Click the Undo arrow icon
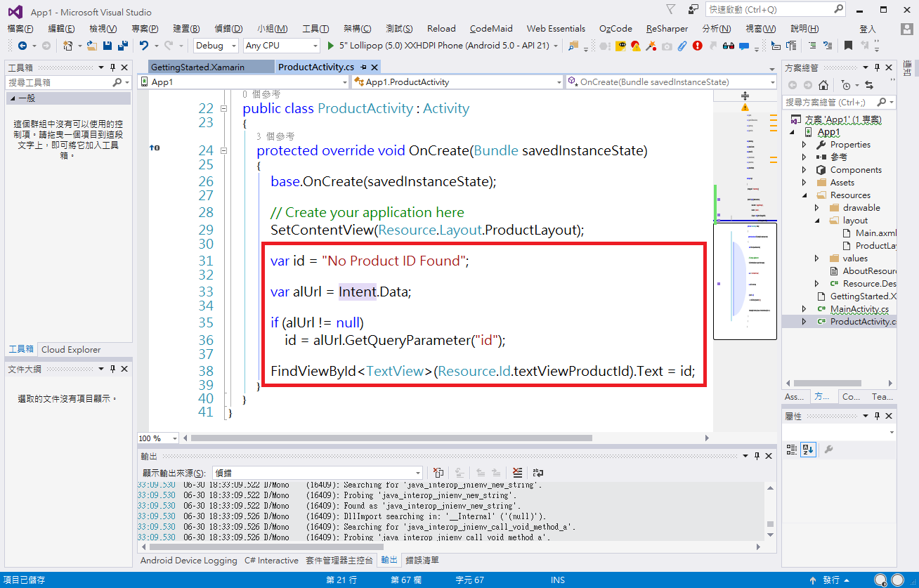Viewport: 919px width, 588px height. tap(144, 46)
